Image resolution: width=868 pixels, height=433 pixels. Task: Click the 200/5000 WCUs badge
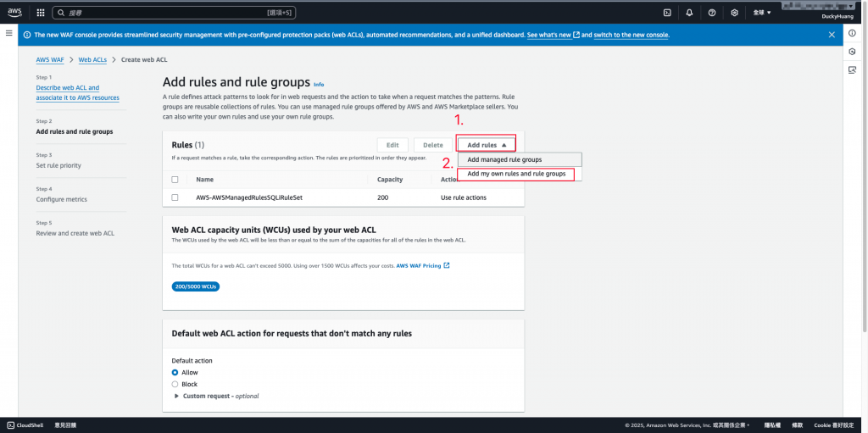pyautogui.click(x=196, y=286)
